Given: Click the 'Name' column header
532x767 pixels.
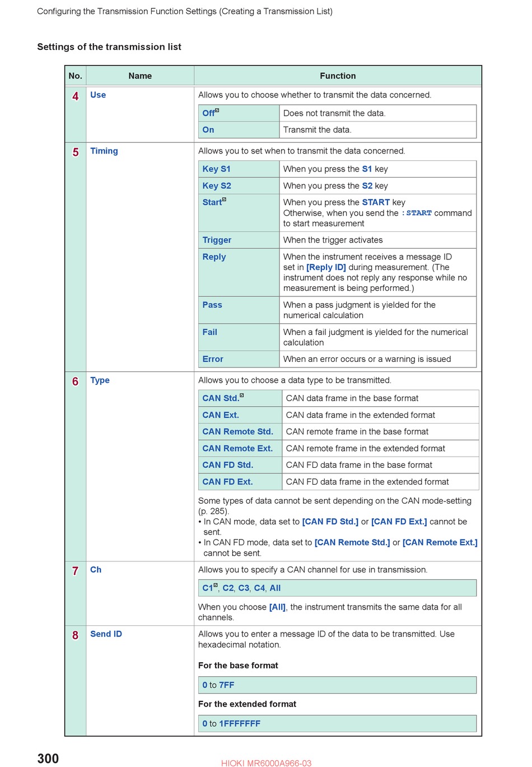Looking at the screenshot, I should (140, 76).
